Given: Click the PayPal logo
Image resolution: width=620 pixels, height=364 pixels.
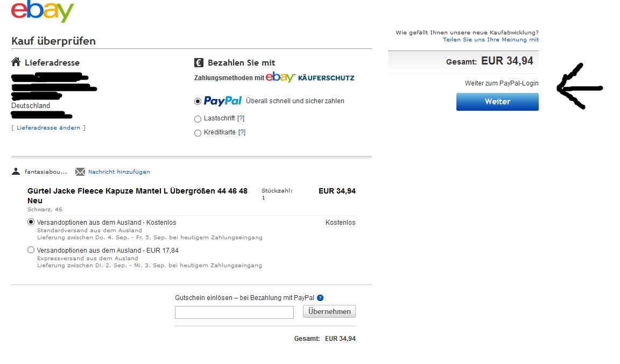Looking at the screenshot, I should pyautogui.click(x=223, y=101).
